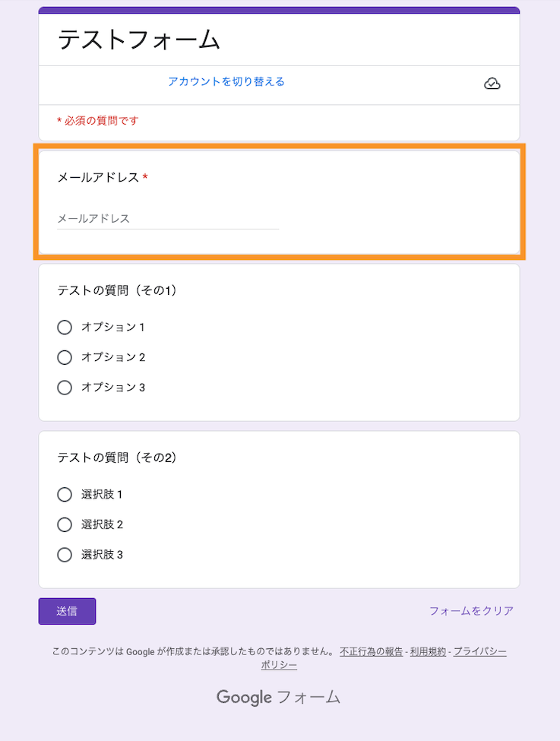Click the テストフォーム title heading

tap(138, 40)
